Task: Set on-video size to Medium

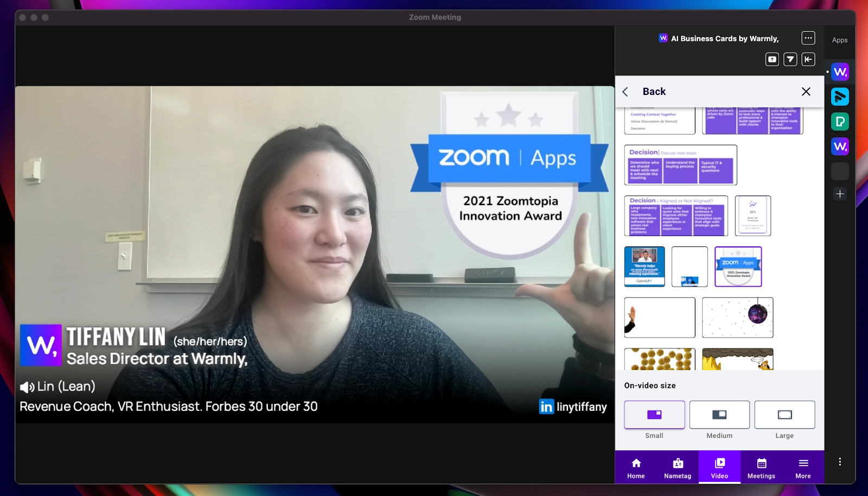Action: (x=719, y=415)
